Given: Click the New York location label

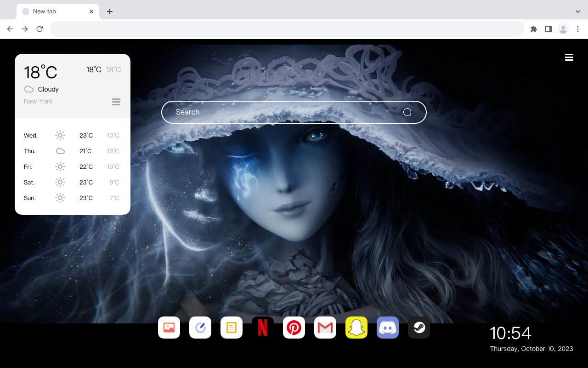Looking at the screenshot, I should 38,101.
